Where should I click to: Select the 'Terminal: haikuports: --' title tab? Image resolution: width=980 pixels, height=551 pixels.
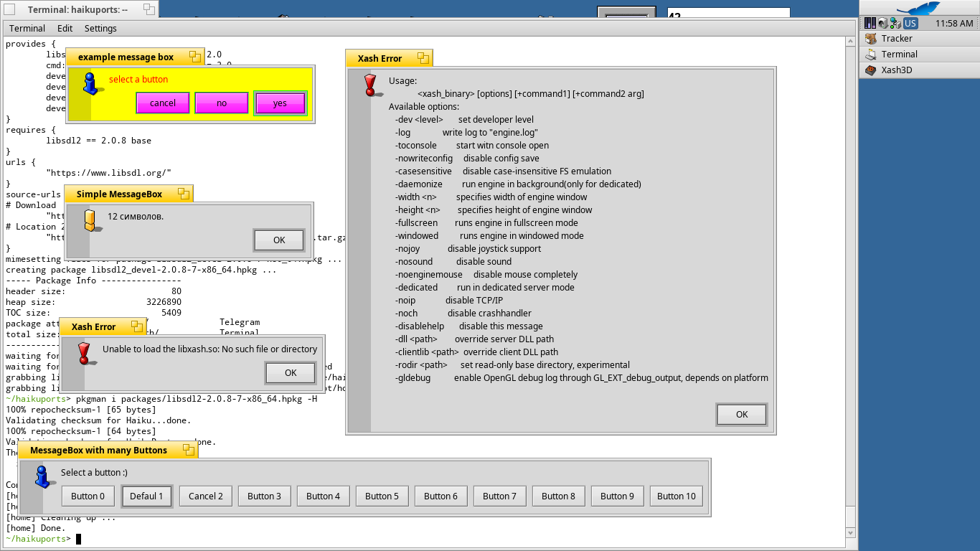click(79, 9)
